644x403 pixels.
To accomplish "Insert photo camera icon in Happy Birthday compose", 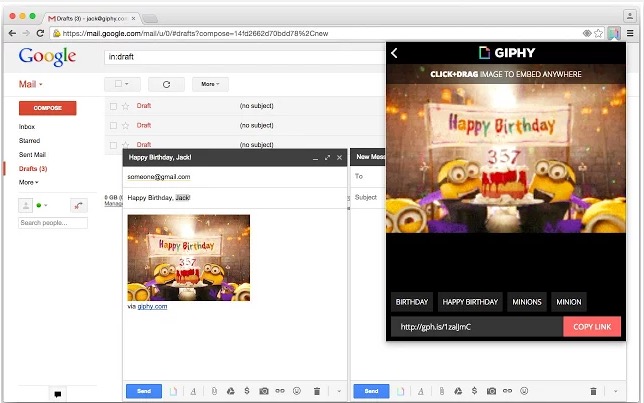I will 264,391.
